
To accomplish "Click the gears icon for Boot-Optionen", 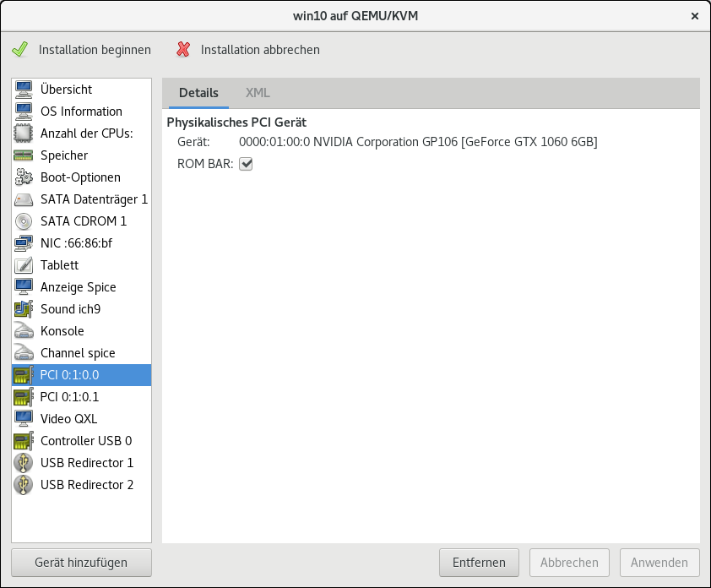I will (24, 177).
